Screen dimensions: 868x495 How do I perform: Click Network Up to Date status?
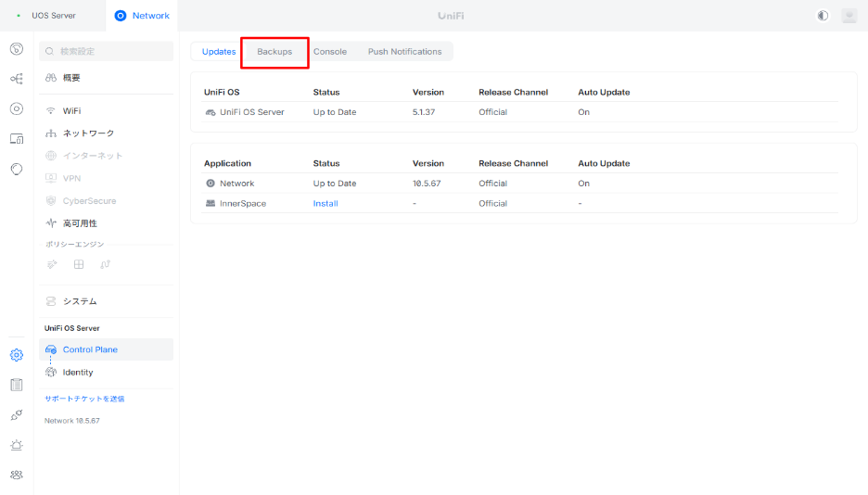335,183
